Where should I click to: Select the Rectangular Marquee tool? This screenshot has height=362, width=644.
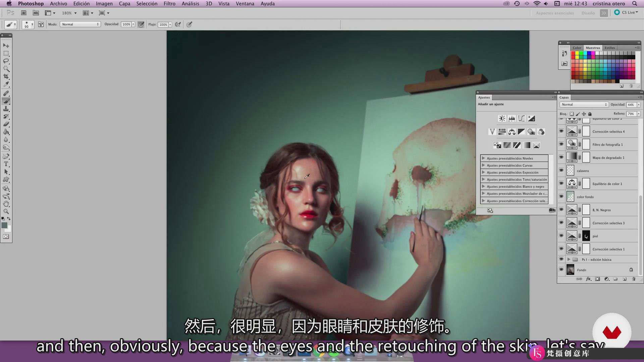click(x=6, y=53)
